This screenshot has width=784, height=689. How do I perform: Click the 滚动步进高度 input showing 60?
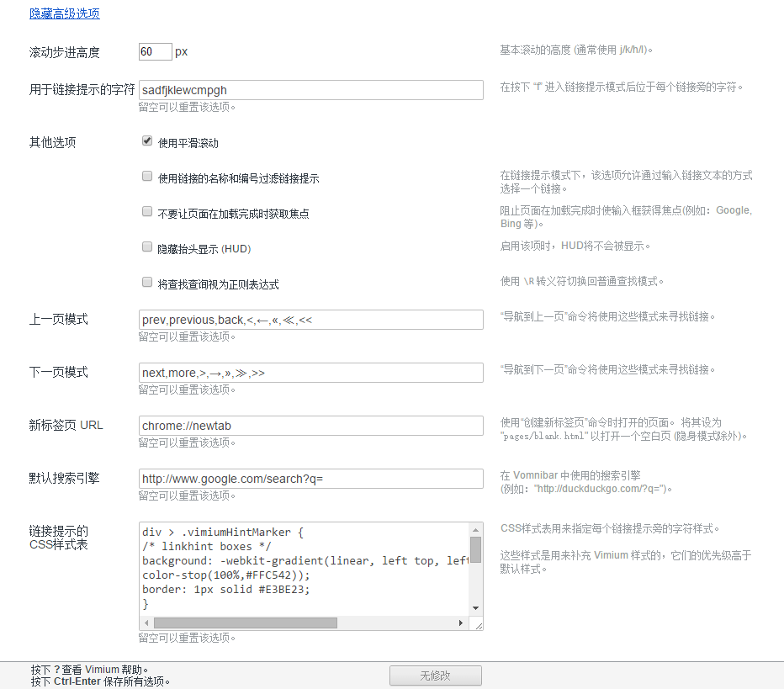coord(156,51)
